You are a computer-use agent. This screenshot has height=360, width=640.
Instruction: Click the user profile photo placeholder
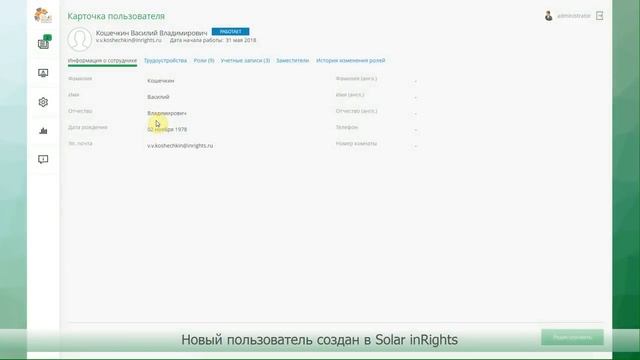point(80,39)
